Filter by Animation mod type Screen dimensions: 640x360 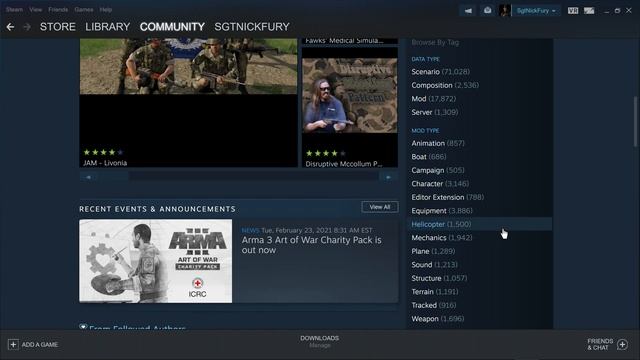click(x=438, y=143)
